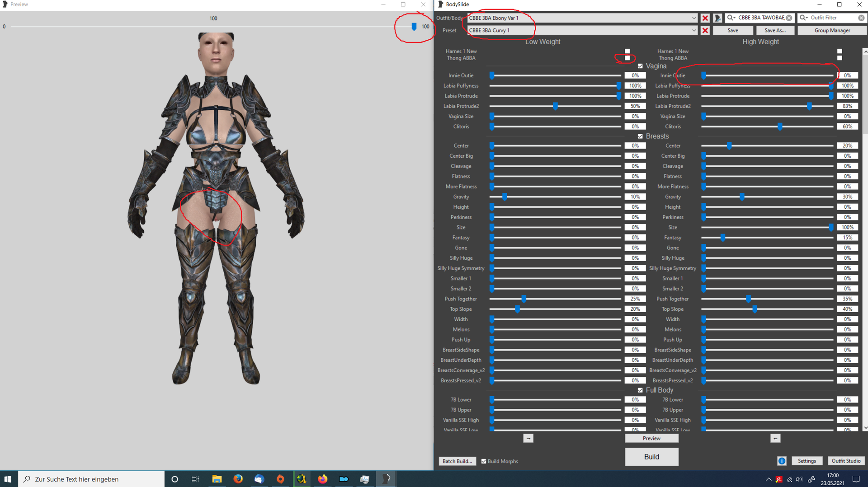The height and width of the screenshot is (487, 868).
Task: Uncheck the Vagina category checkbox
Action: pos(640,66)
